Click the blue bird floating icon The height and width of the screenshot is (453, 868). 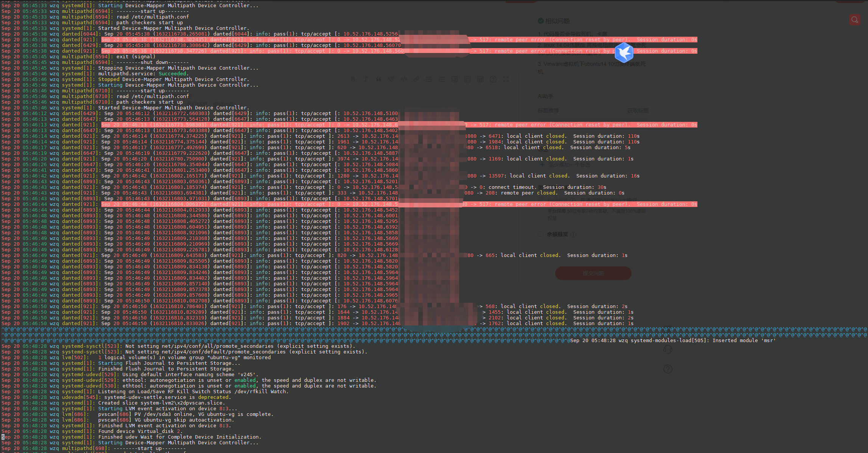coord(624,53)
